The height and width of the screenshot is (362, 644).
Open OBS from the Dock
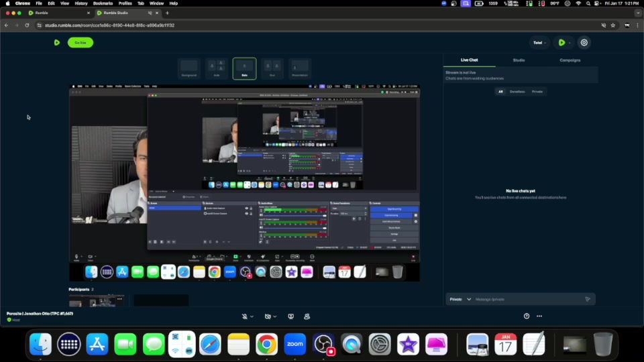coord(323,344)
